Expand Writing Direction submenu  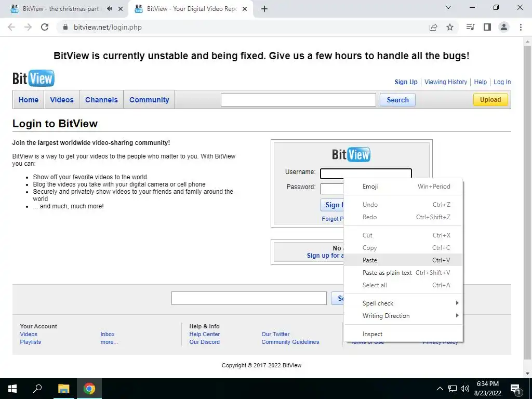click(x=403, y=316)
